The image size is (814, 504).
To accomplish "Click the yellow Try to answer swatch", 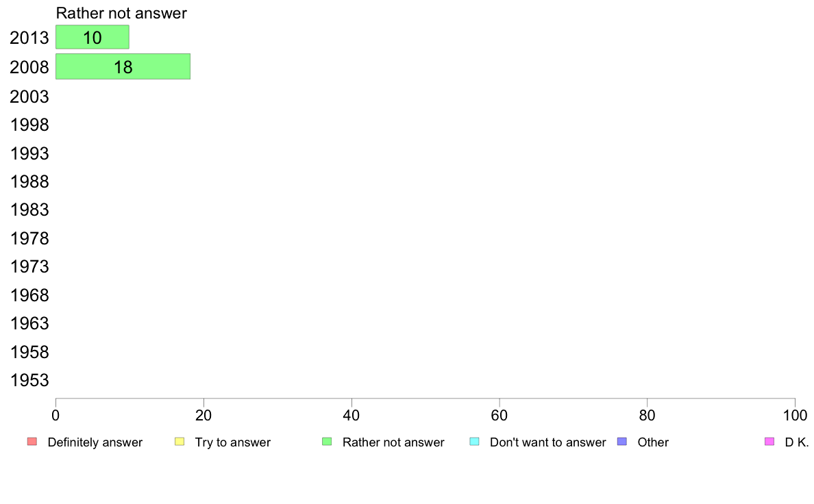I will click(180, 442).
